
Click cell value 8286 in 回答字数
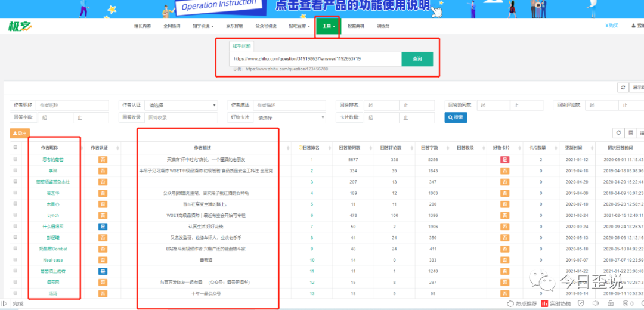tap(433, 160)
